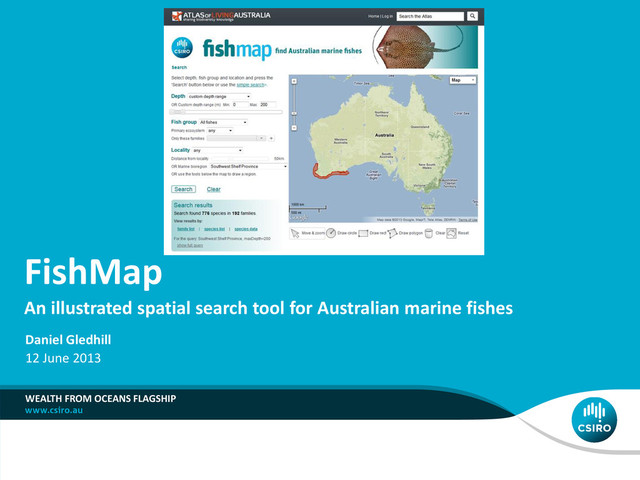This screenshot has height=480, width=640.
Task: Open the Primary ecosystem dropdown
Action: point(220,131)
